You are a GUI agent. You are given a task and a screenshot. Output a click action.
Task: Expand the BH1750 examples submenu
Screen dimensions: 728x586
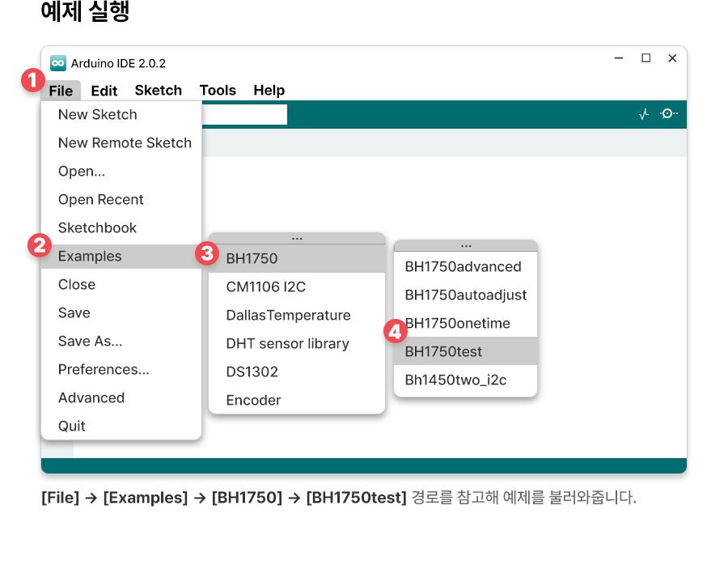click(252, 259)
